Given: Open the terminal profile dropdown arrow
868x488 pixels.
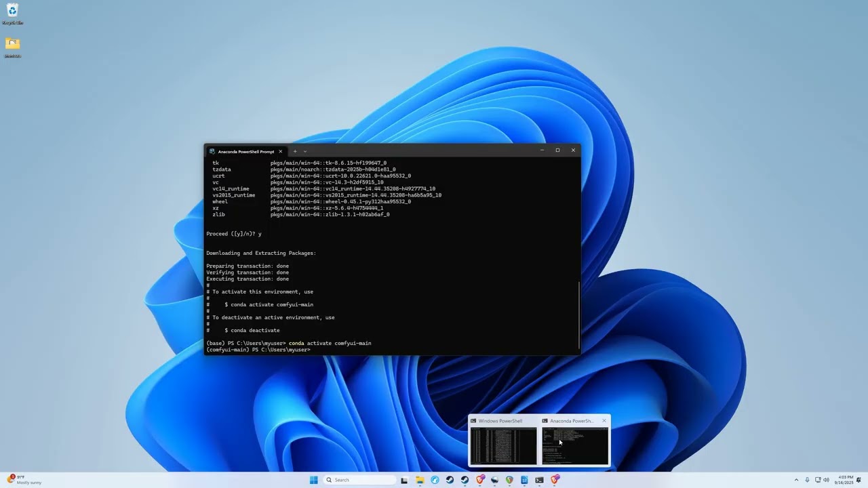Looking at the screenshot, I should [305, 151].
